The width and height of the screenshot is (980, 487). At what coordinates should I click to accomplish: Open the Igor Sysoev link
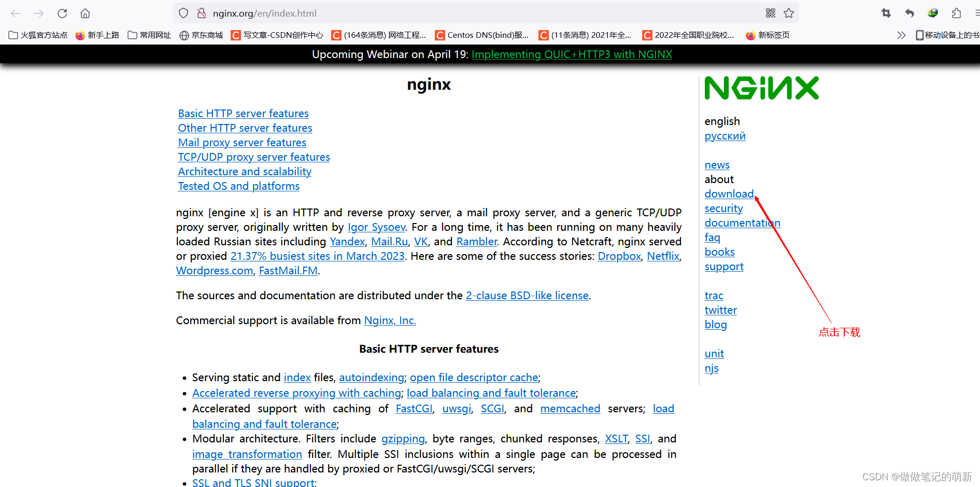point(376,227)
